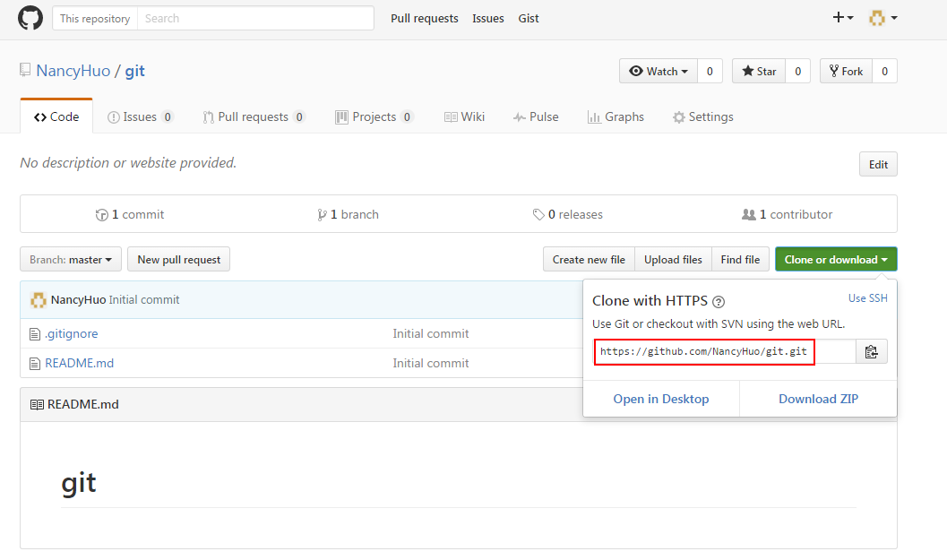Click the commit history clock icon
The width and height of the screenshot is (947, 560).
101,215
